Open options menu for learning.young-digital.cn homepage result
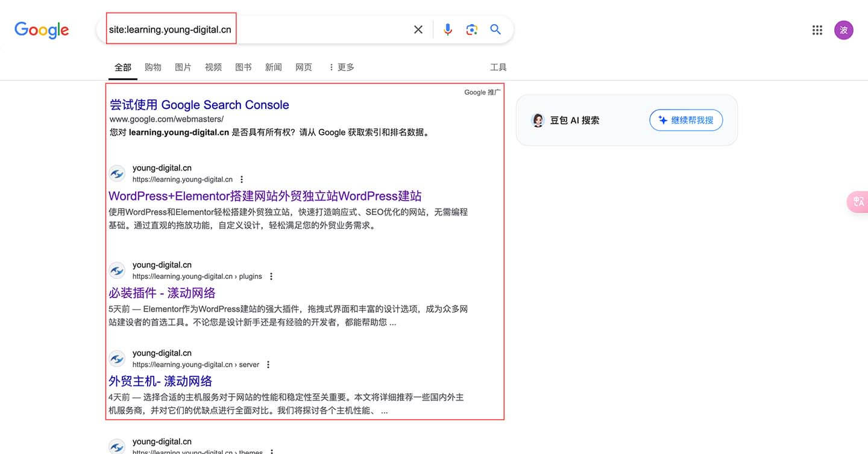Viewport: 868px width, 454px height. (x=242, y=179)
